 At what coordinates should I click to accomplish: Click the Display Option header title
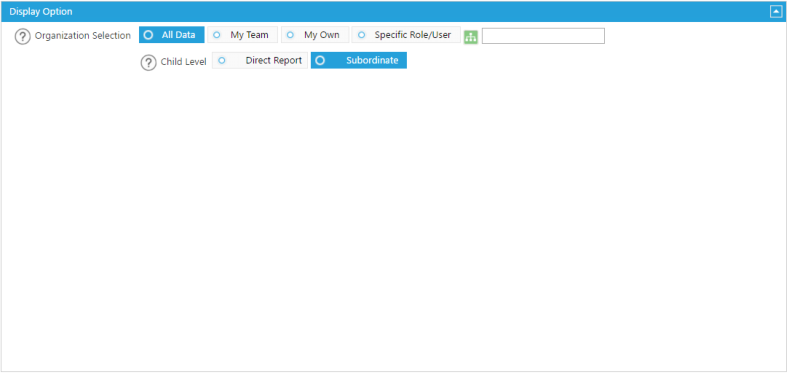(x=41, y=12)
